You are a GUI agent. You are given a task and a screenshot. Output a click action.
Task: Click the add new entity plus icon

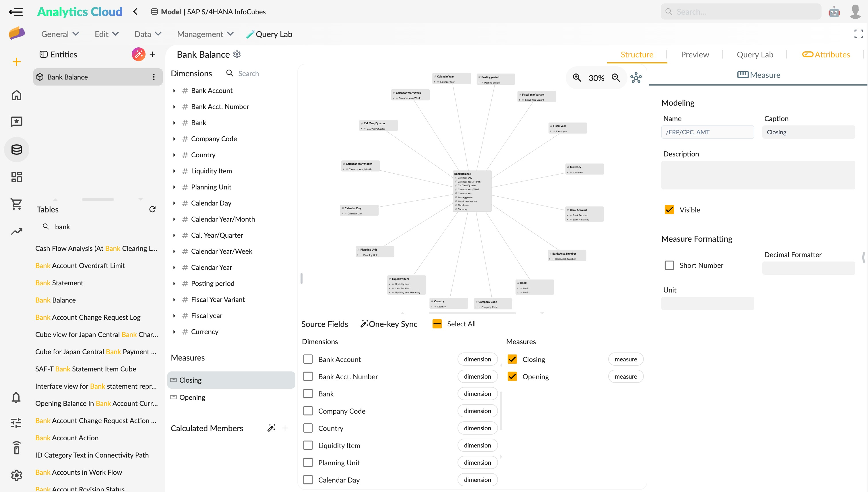[x=152, y=54]
